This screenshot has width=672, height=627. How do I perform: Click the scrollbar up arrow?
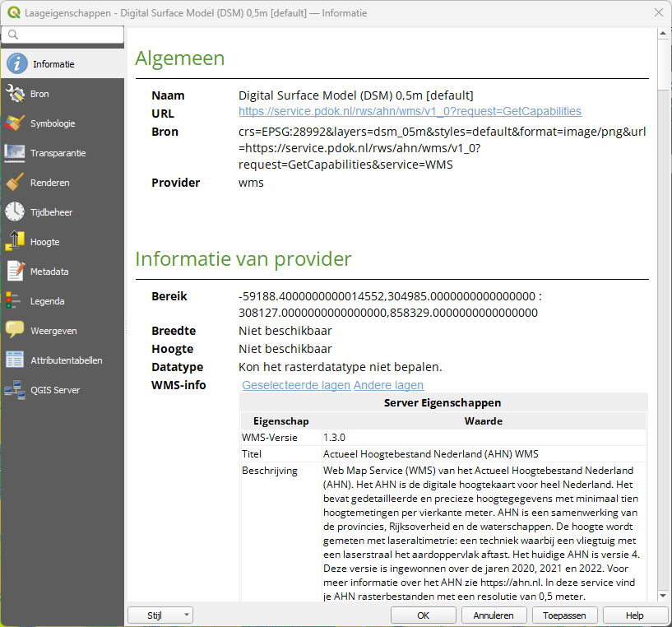663,33
